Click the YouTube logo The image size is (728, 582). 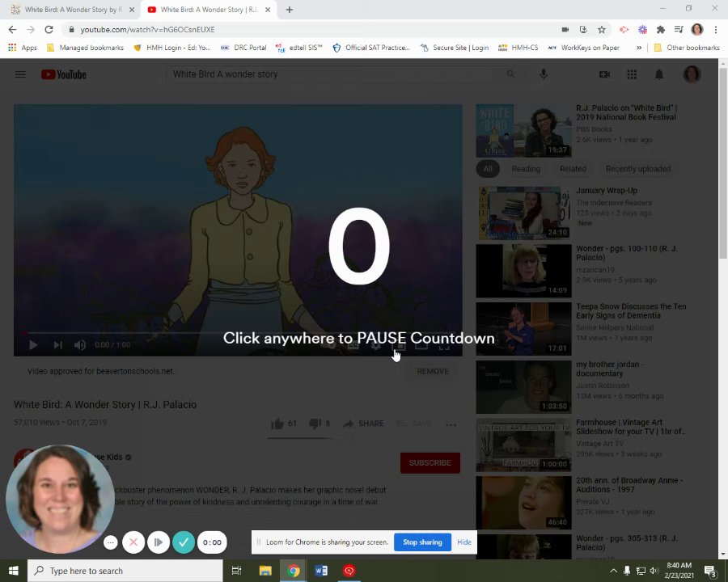coord(64,74)
